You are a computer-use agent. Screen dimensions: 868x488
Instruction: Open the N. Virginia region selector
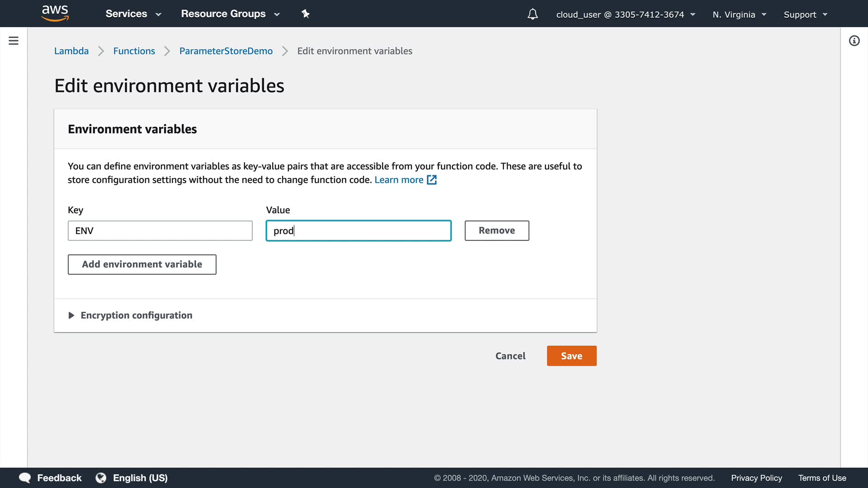coord(739,14)
